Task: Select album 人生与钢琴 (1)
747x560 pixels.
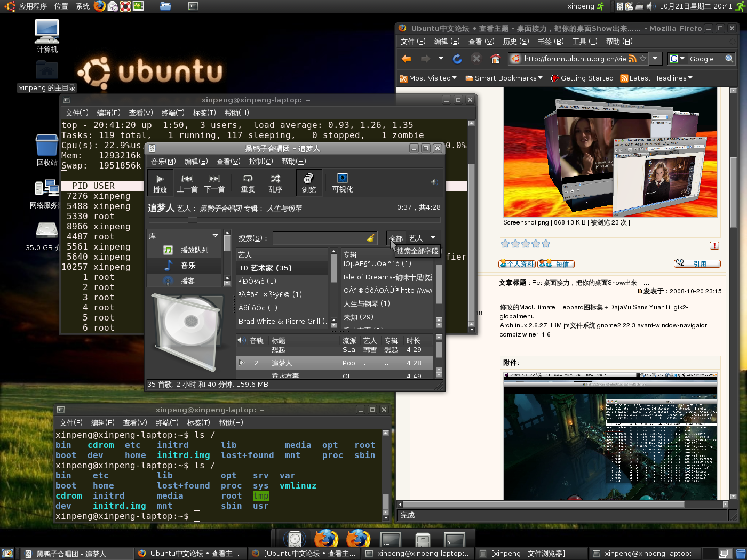Action: pyautogui.click(x=388, y=303)
